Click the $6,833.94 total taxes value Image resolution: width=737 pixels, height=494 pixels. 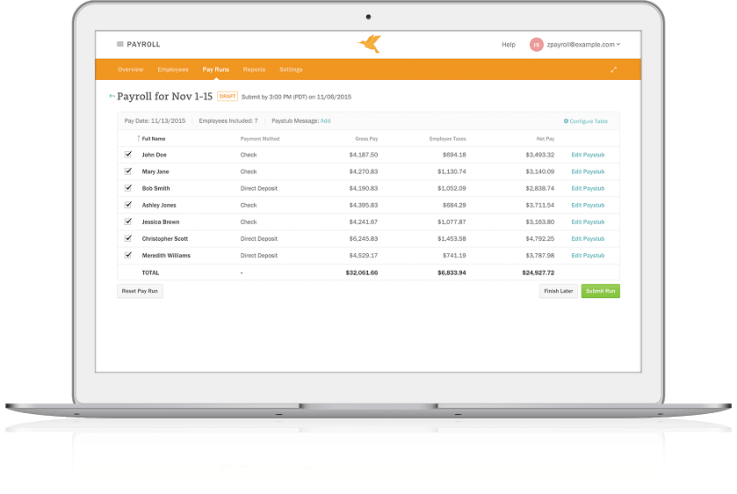tap(452, 273)
